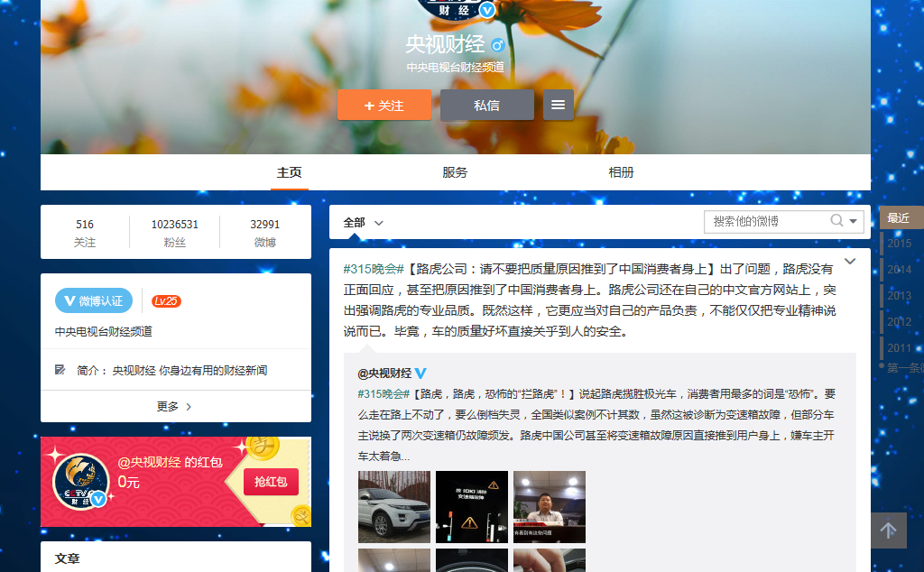Click the magnifier icon in the microblog search box
Screen dimensions: 924x572
point(837,221)
